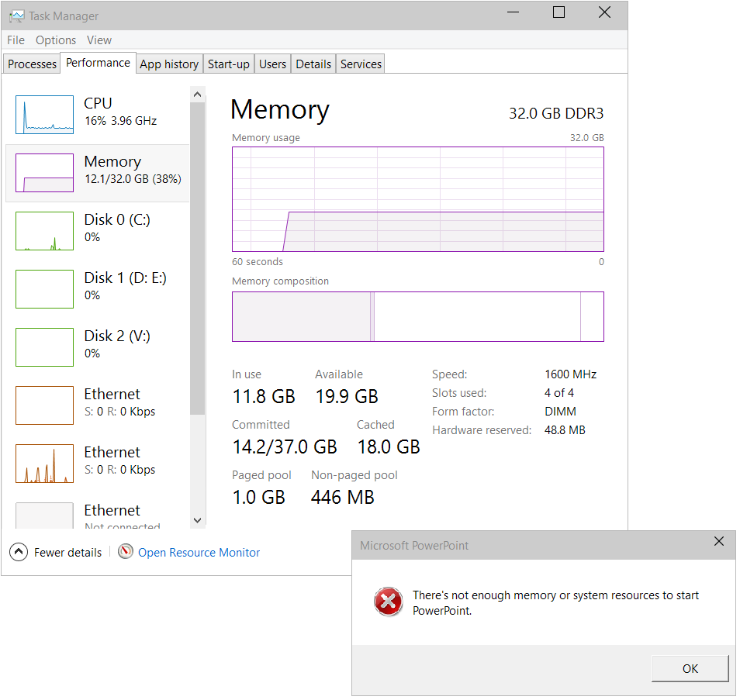Switch to the App history tab

tap(168, 64)
